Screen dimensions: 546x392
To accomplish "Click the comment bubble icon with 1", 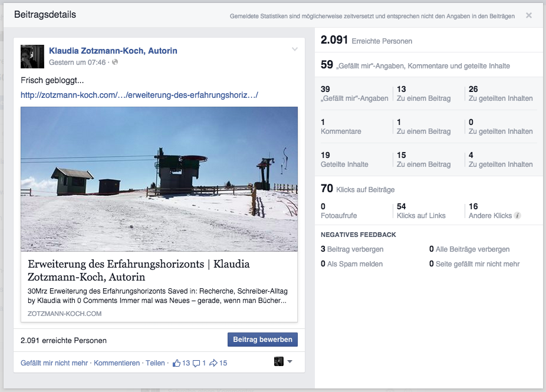I will pyautogui.click(x=197, y=363).
